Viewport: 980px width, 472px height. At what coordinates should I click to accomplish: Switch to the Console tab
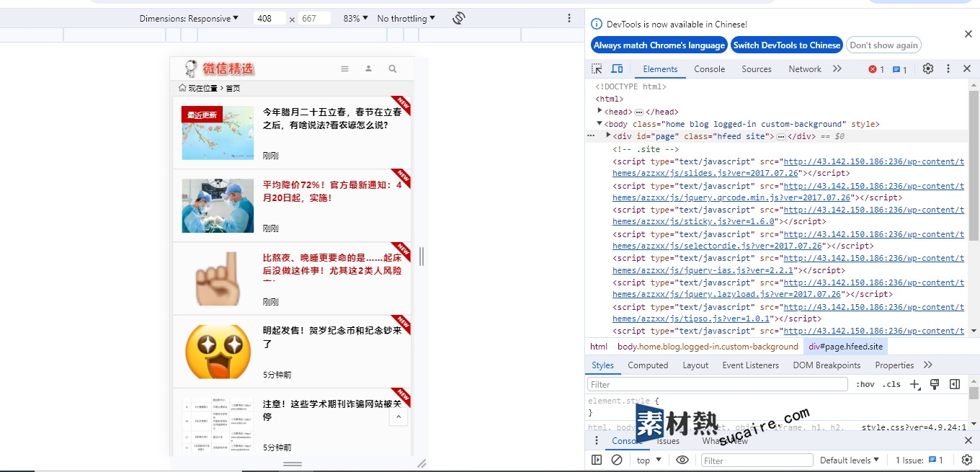[710, 69]
